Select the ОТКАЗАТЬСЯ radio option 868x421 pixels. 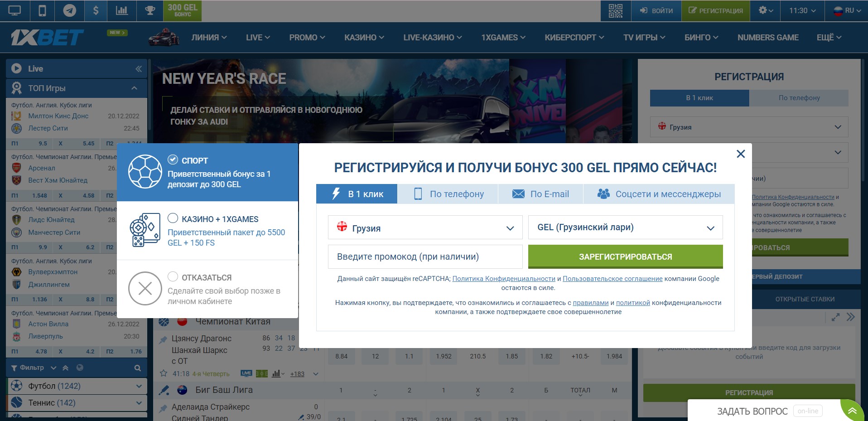(173, 276)
